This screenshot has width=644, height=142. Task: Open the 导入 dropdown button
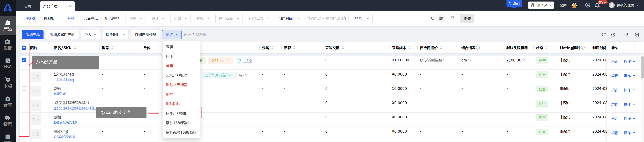(x=90, y=35)
